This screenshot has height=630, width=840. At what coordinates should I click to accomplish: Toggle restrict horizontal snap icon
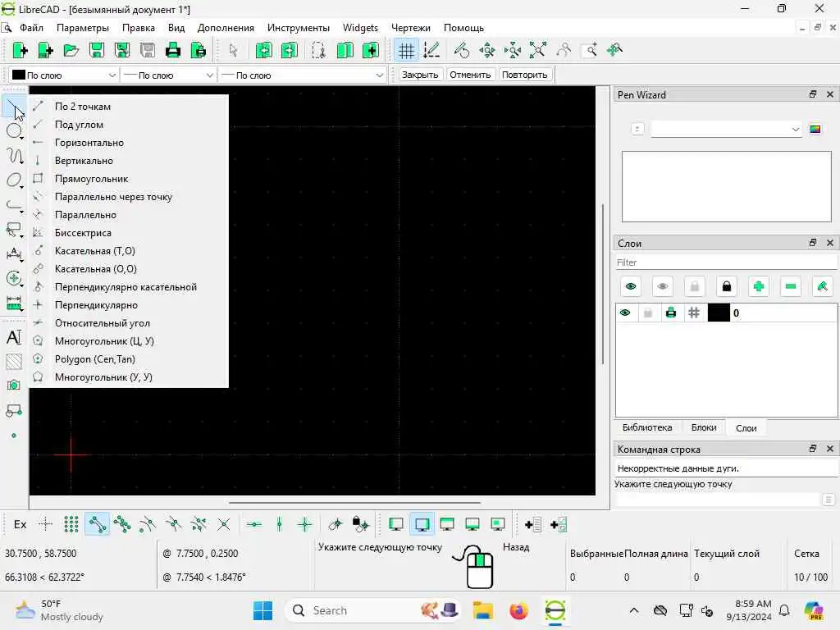254,524
